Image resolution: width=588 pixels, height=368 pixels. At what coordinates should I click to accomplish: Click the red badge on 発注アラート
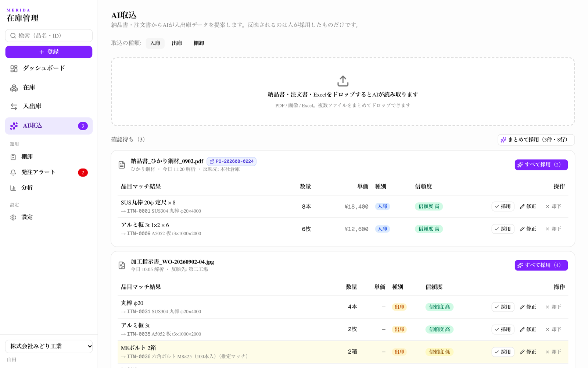[x=83, y=172]
